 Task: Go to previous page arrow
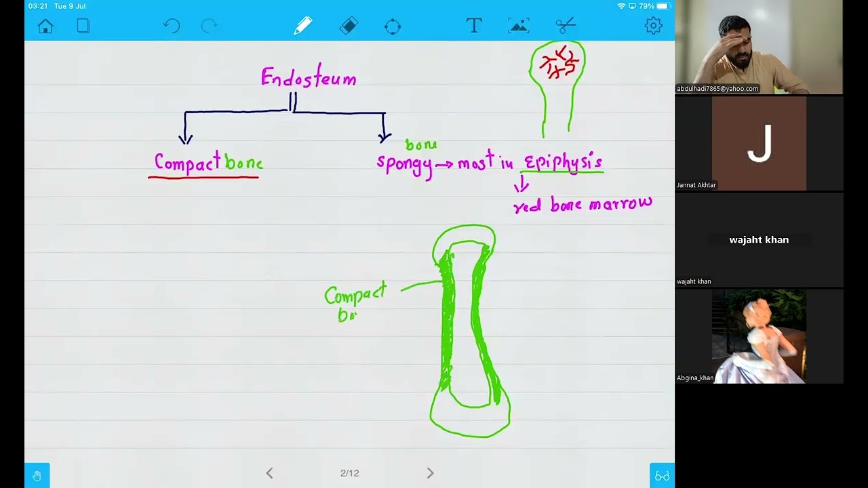pyautogui.click(x=269, y=473)
